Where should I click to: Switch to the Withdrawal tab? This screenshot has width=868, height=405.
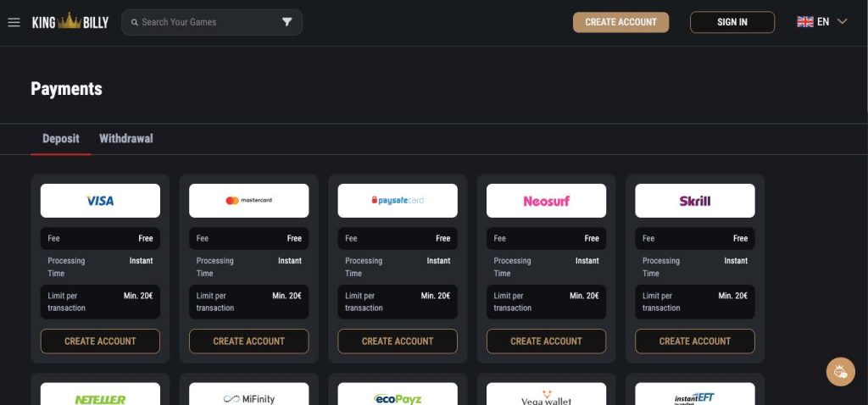pos(126,139)
